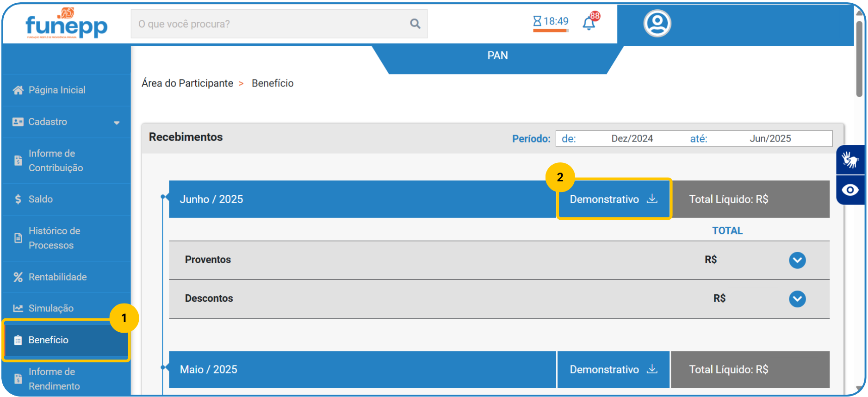
Task: Click the Saldo dollar sign icon
Action: [18, 199]
